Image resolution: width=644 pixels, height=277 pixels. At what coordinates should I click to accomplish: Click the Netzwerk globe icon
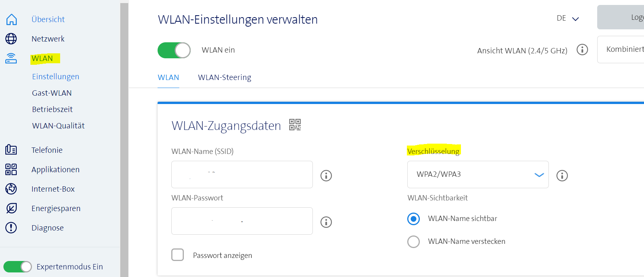11,38
